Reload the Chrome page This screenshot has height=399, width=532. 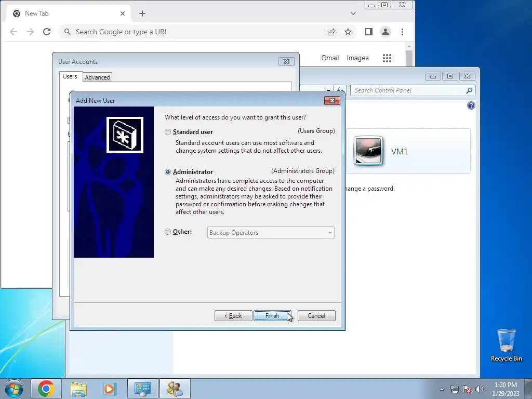click(x=47, y=32)
